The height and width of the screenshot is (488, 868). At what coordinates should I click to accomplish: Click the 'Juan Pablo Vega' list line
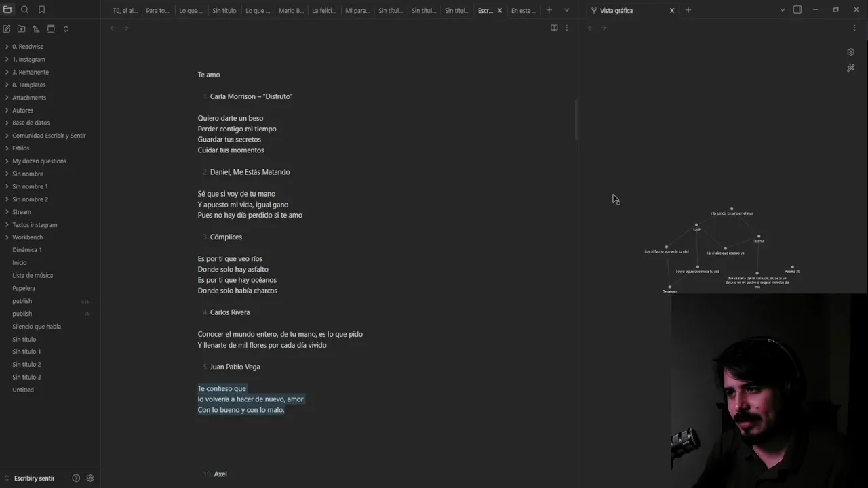click(x=235, y=367)
